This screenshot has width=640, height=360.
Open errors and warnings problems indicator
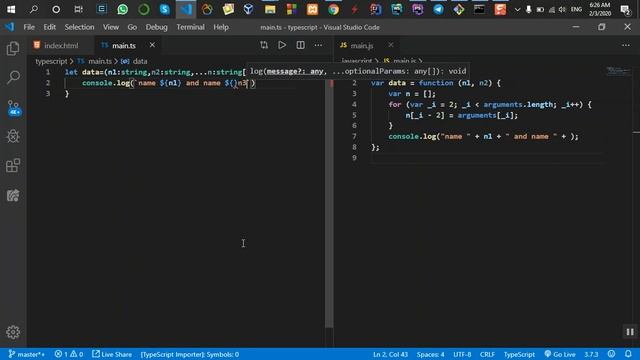click(69, 354)
